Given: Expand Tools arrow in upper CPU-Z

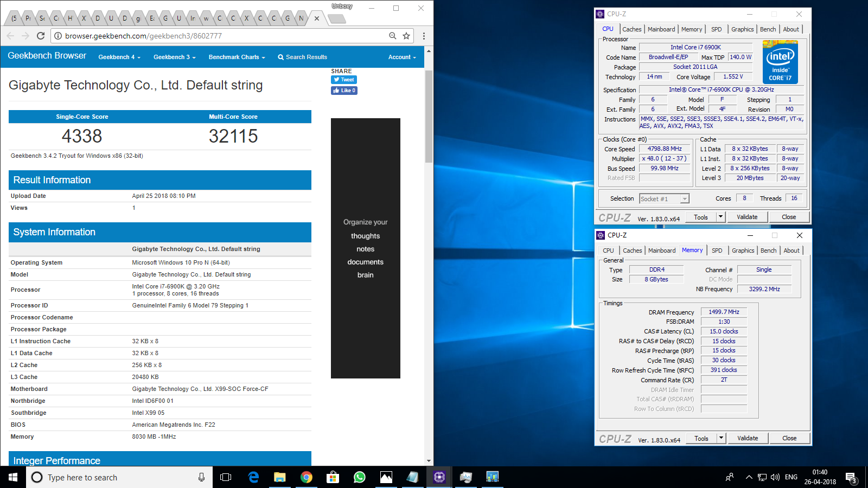Looking at the screenshot, I should coord(721,217).
